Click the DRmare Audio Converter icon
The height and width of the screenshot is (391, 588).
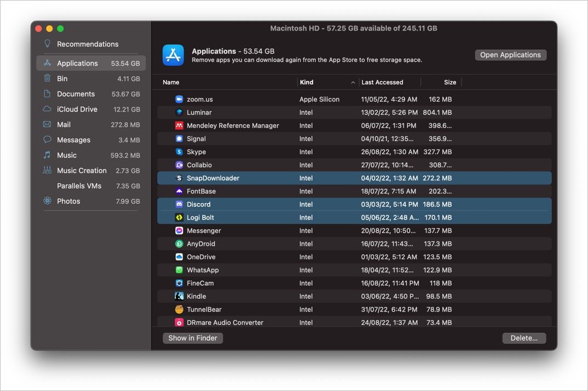pyautogui.click(x=179, y=323)
